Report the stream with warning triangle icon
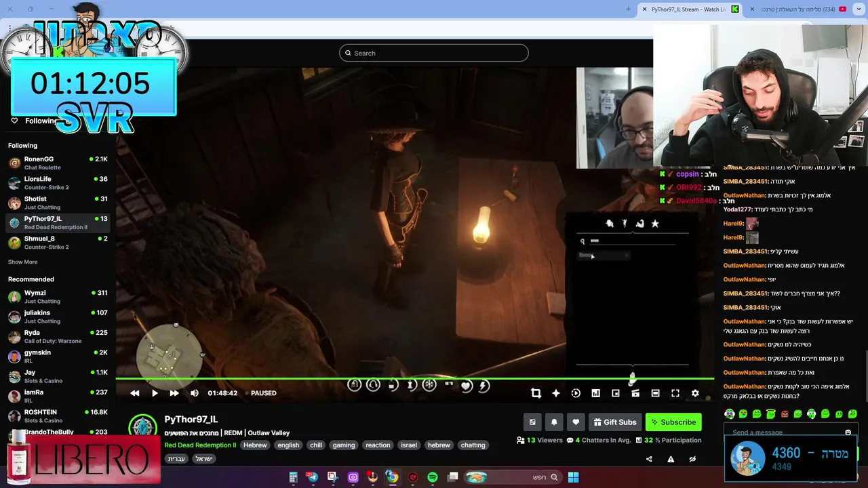This screenshot has width=868, height=488. pos(671,459)
